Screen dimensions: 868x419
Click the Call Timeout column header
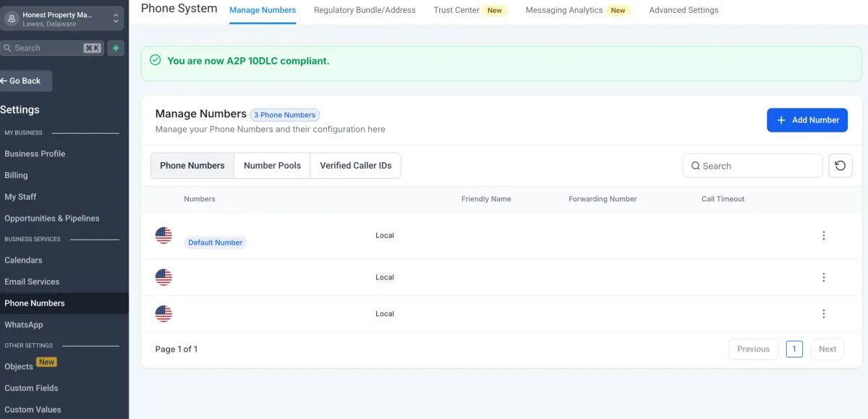click(723, 199)
